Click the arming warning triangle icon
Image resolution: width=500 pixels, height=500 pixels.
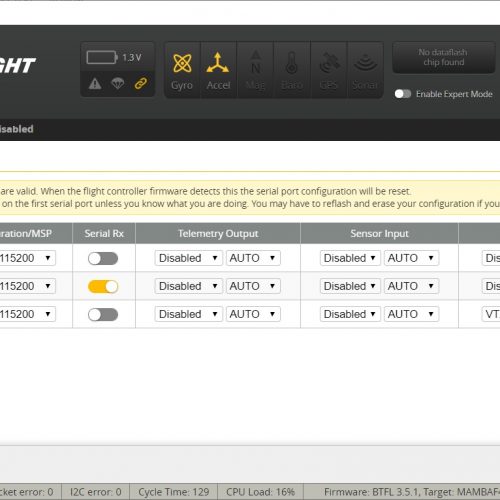tap(95, 83)
